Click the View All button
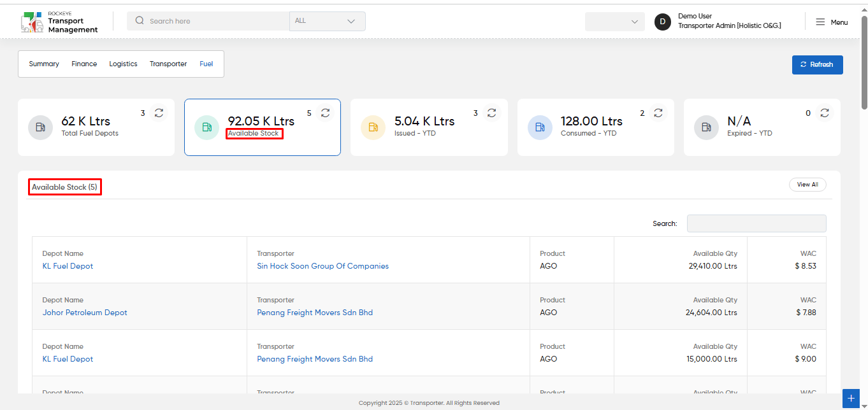The width and height of the screenshot is (868, 410). (x=807, y=185)
